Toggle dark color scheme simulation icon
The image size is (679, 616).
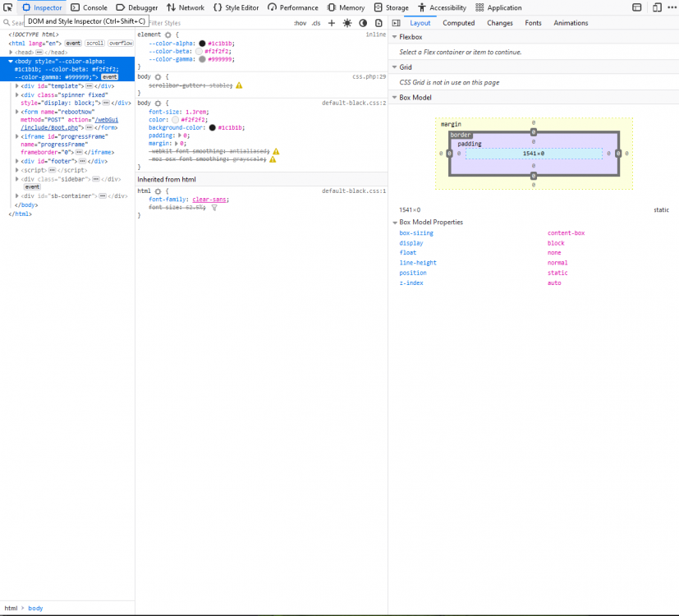tap(364, 23)
